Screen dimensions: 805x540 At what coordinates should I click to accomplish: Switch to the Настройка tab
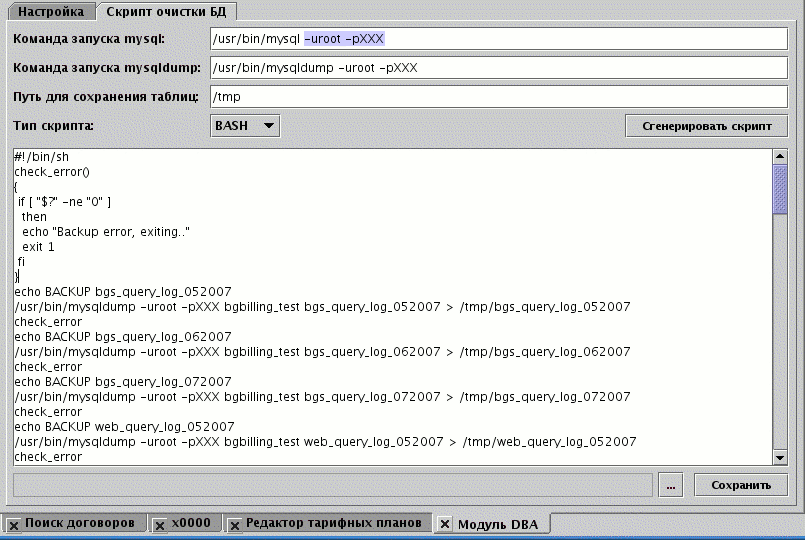[50, 12]
